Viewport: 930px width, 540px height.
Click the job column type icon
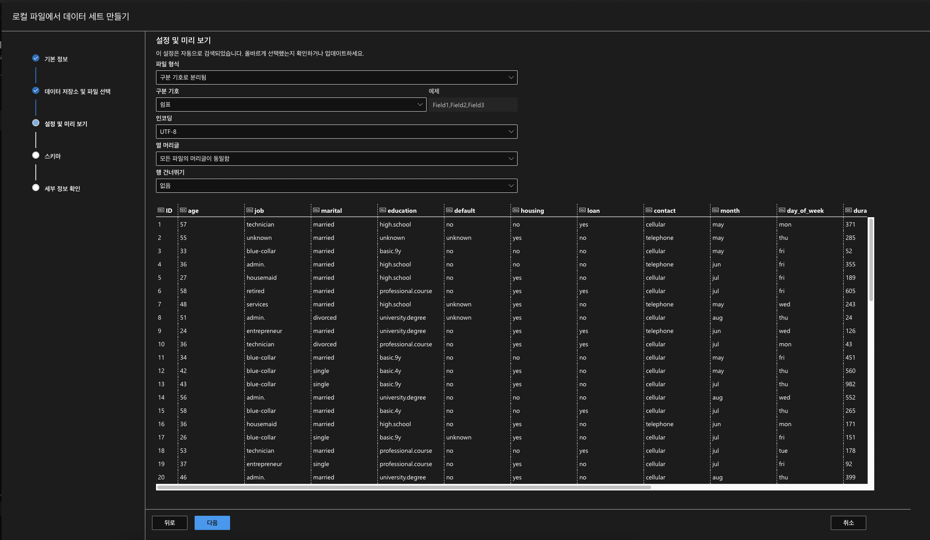249,210
